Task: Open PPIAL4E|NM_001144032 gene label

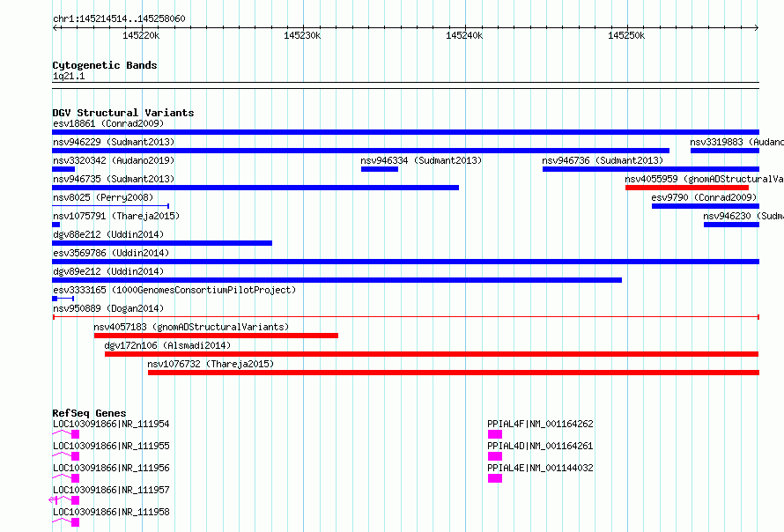Action: (540, 468)
